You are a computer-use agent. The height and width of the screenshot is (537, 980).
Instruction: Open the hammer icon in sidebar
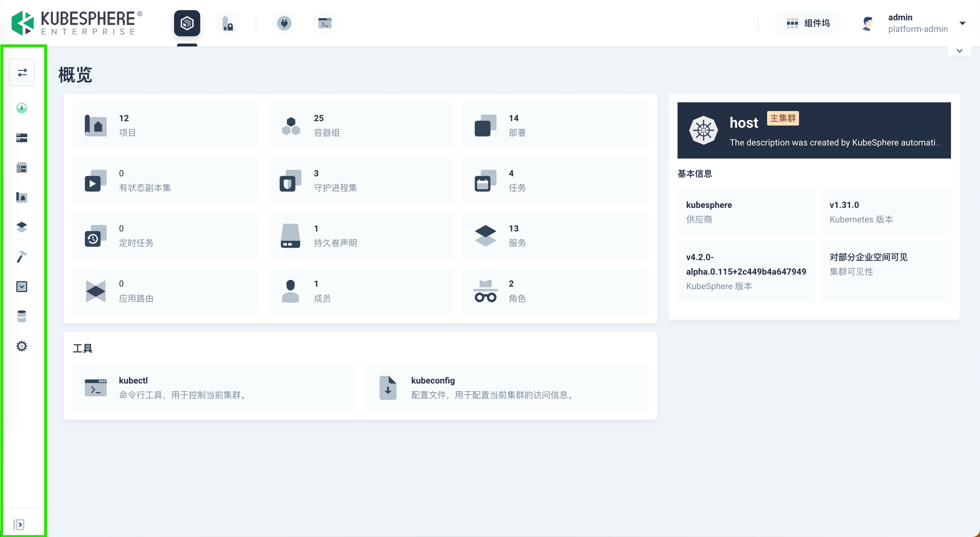22,257
